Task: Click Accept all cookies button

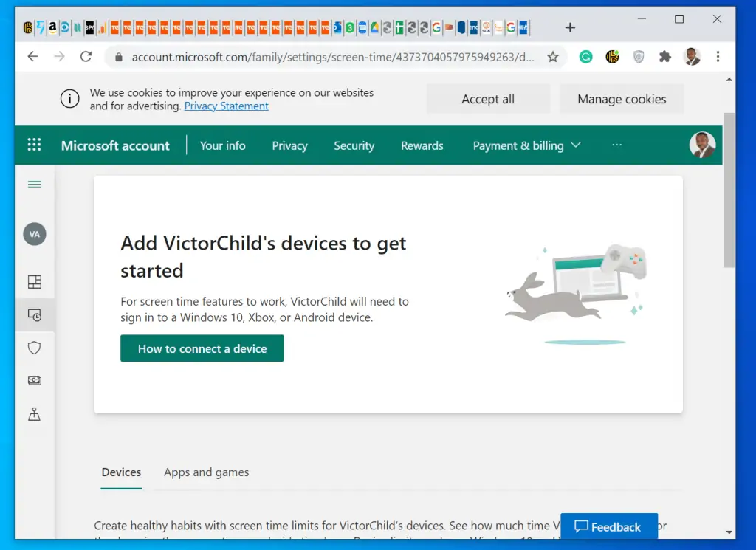Action: tap(488, 99)
